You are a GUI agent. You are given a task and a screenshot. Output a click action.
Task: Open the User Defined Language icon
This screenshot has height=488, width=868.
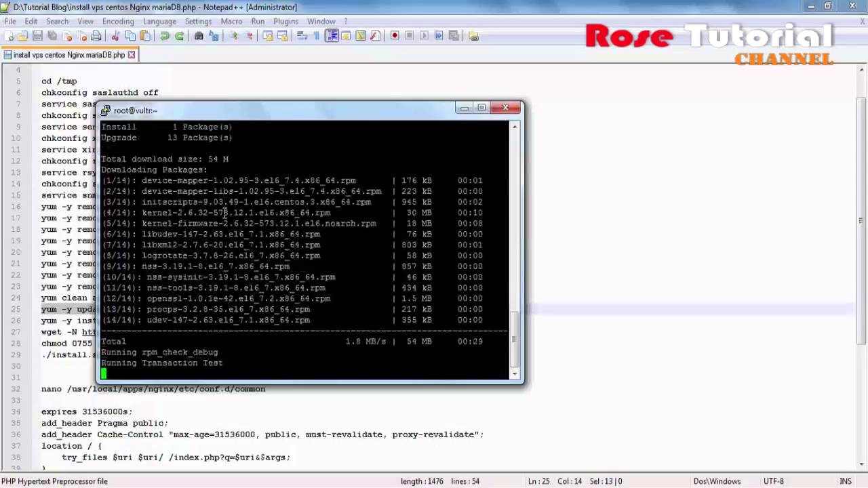(x=347, y=36)
